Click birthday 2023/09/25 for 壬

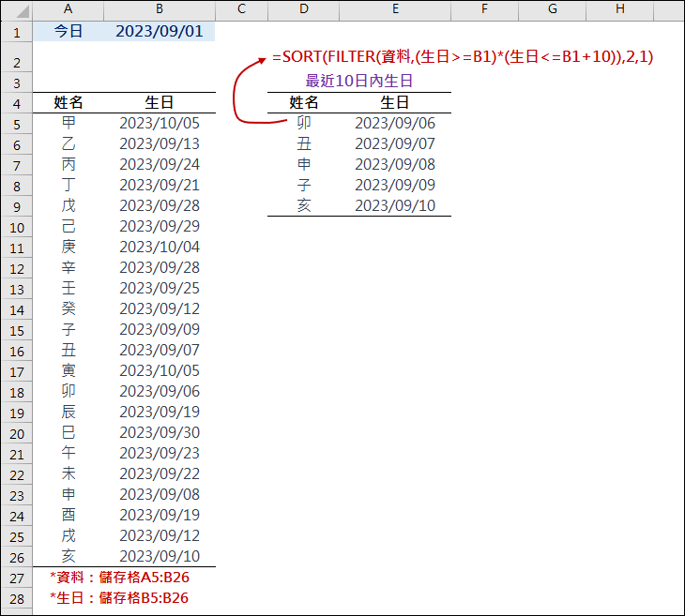(160, 288)
